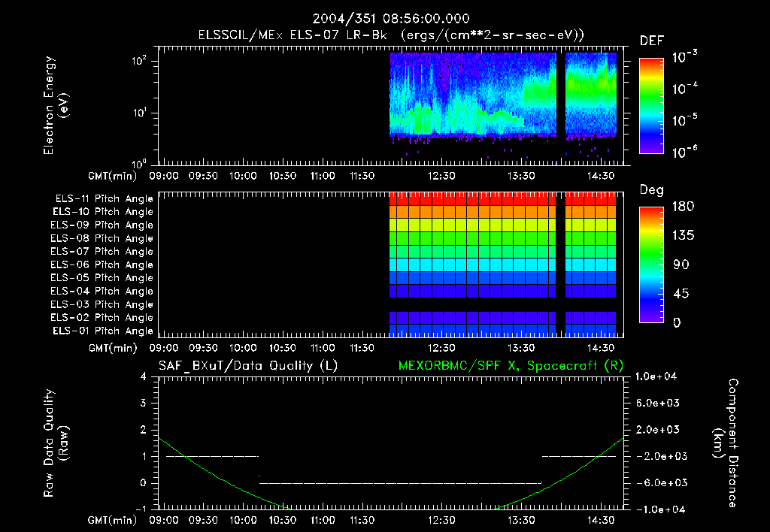
Task: Click the DEF color scale bar
Action: point(651,106)
